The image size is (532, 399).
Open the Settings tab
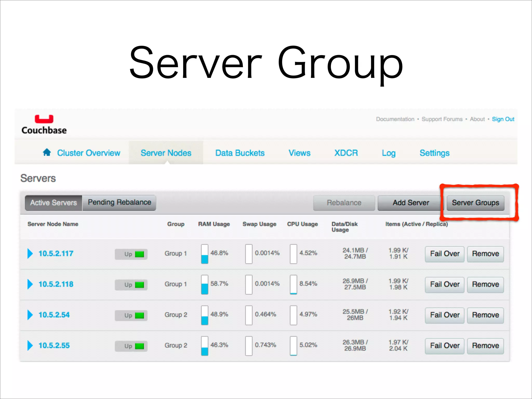tap(435, 153)
